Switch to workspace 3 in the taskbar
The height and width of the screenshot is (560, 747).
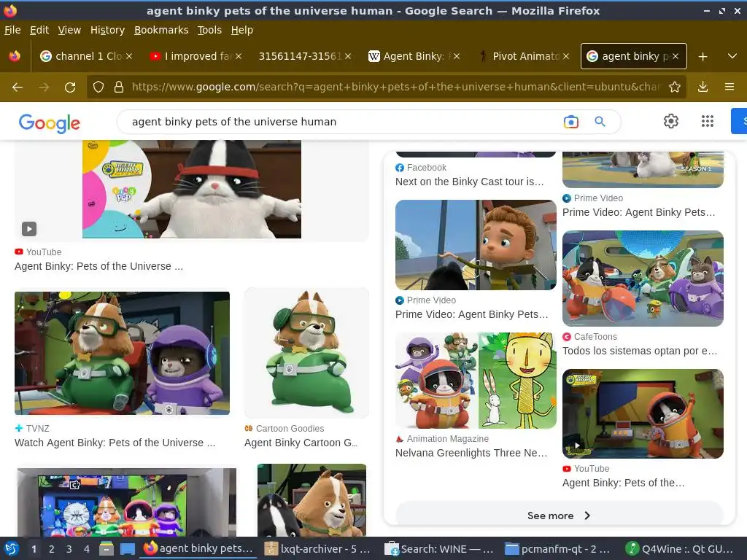click(69, 549)
